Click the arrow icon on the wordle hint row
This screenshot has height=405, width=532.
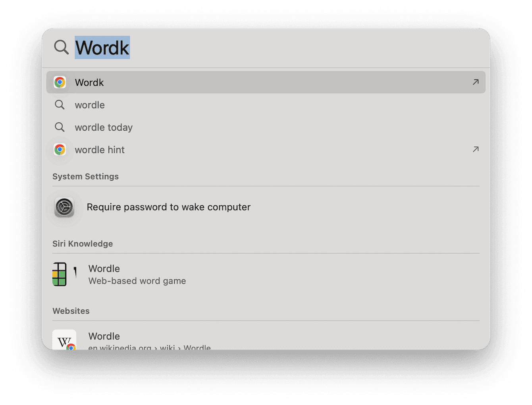pos(475,149)
